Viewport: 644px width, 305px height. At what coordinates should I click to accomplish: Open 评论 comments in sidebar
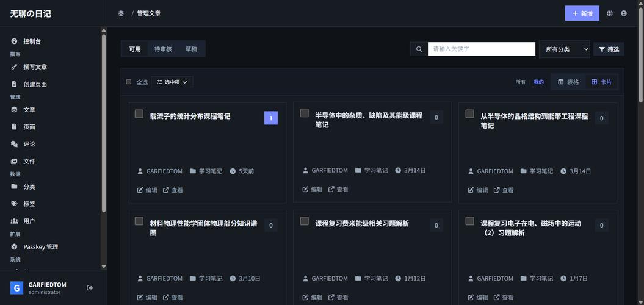click(x=29, y=144)
